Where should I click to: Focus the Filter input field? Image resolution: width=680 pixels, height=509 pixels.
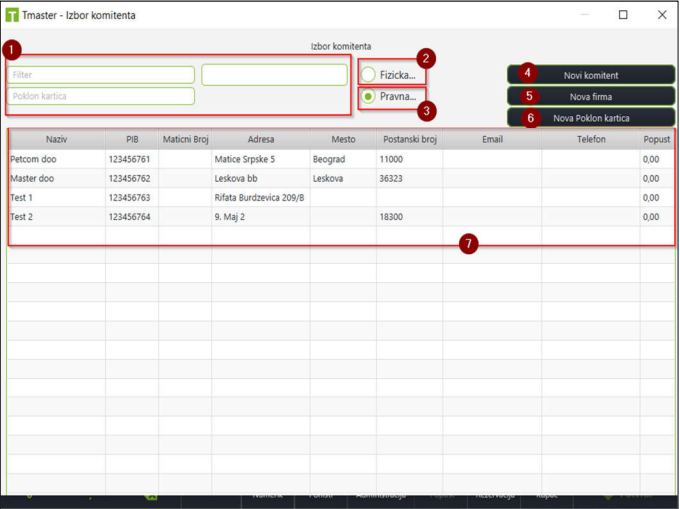point(101,75)
